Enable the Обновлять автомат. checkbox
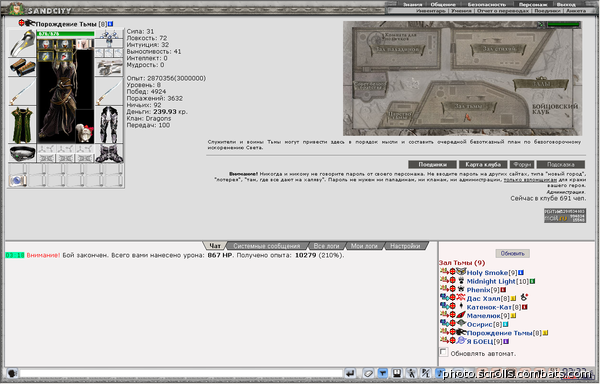 point(443,352)
